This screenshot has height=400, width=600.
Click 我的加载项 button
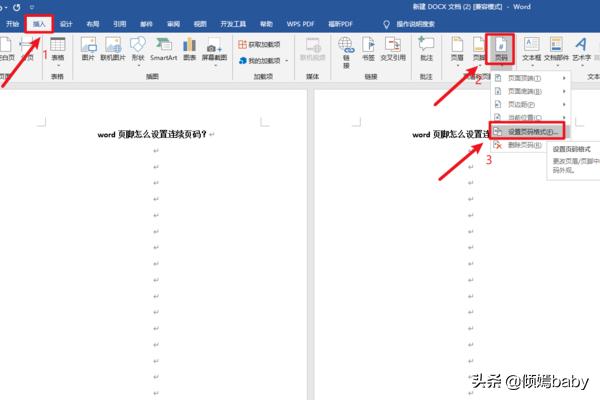click(266, 60)
